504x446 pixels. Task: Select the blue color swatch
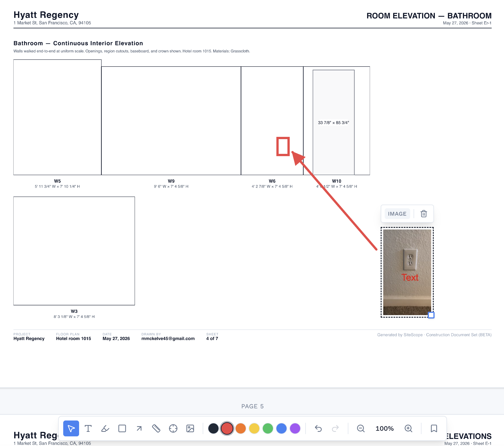click(x=281, y=428)
